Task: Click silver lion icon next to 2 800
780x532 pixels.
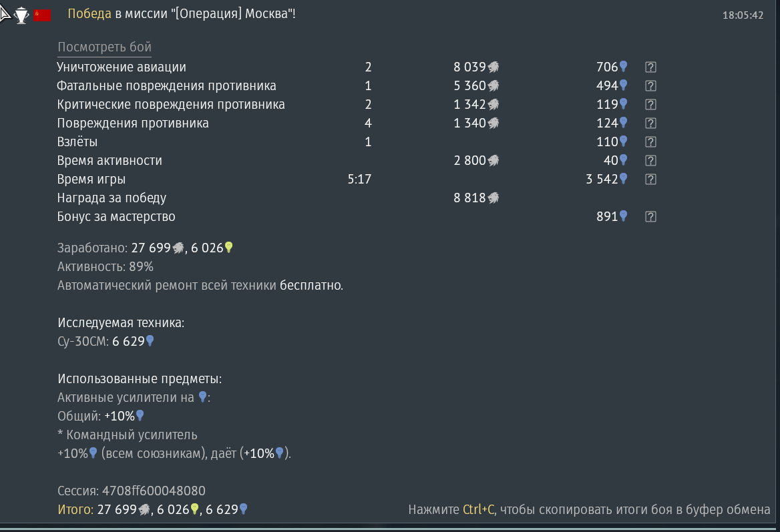Action: click(x=494, y=161)
